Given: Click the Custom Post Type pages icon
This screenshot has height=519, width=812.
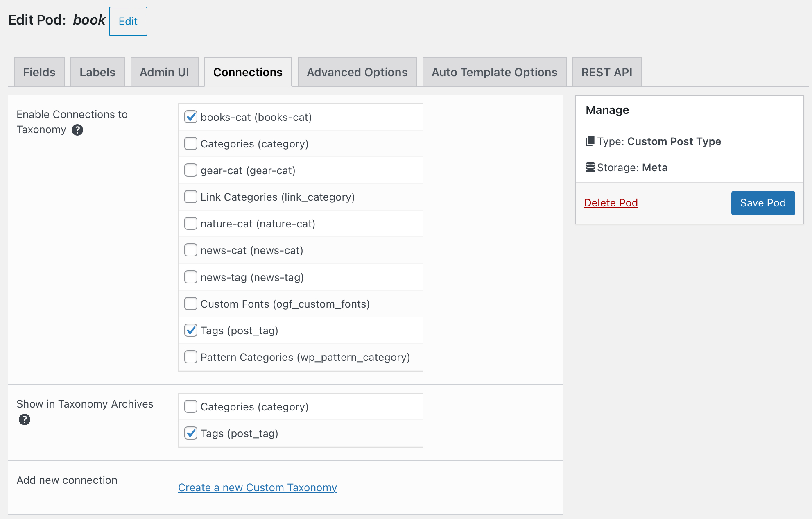Looking at the screenshot, I should coord(590,141).
